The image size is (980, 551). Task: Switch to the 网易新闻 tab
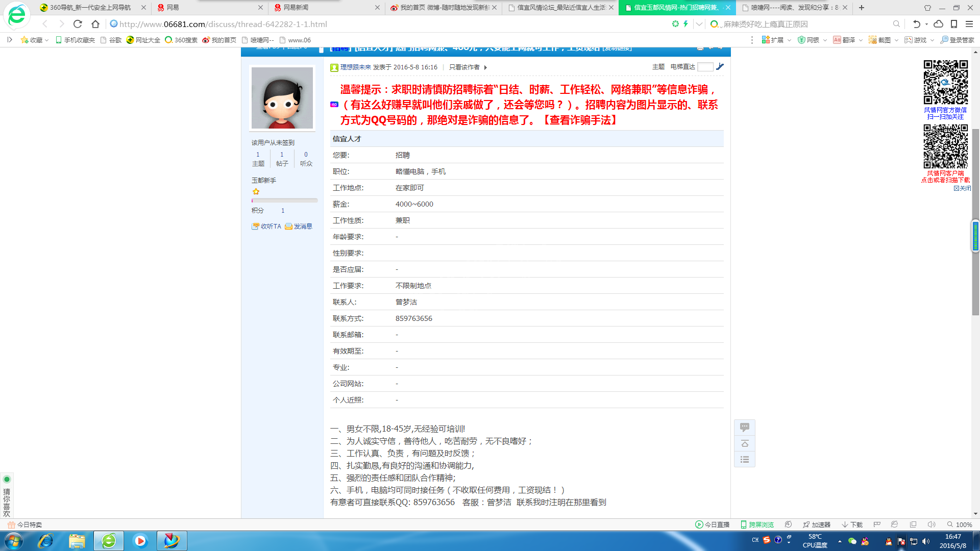tap(327, 8)
